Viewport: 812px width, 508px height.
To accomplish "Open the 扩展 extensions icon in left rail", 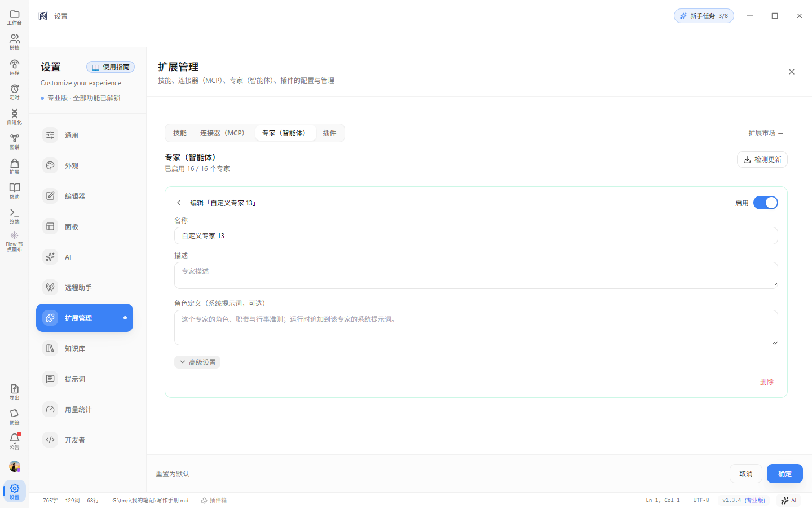I will (x=15, y=167).
